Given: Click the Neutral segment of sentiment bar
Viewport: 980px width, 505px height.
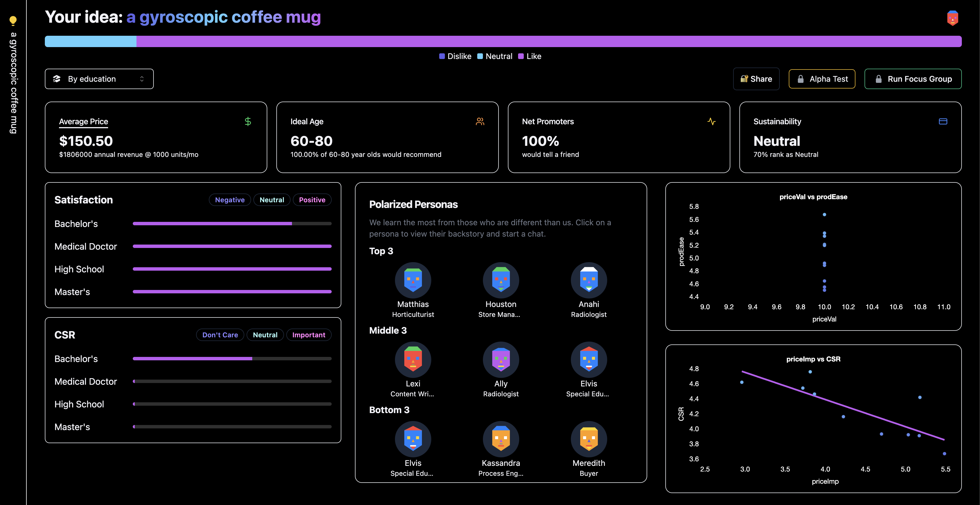Looking at the screenshot, I should pyautogui.click(x=91, y=41).
